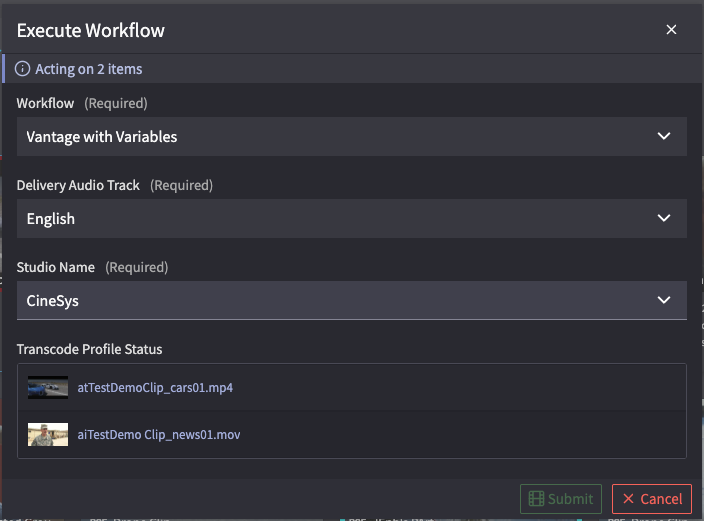Viewport: 704px width, 521px height.
Task: Open the Workflow dropdown showing Vantage with Variables
Action: click(x=352, y=137)
